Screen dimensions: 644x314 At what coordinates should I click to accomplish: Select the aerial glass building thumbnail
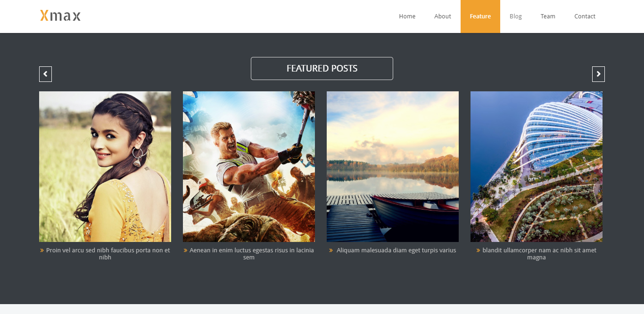coord(537,167)
